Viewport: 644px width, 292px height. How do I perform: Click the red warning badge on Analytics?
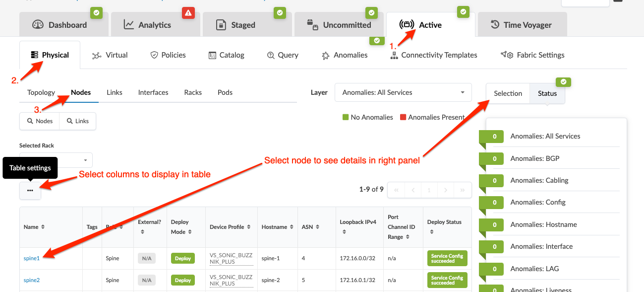188,13
